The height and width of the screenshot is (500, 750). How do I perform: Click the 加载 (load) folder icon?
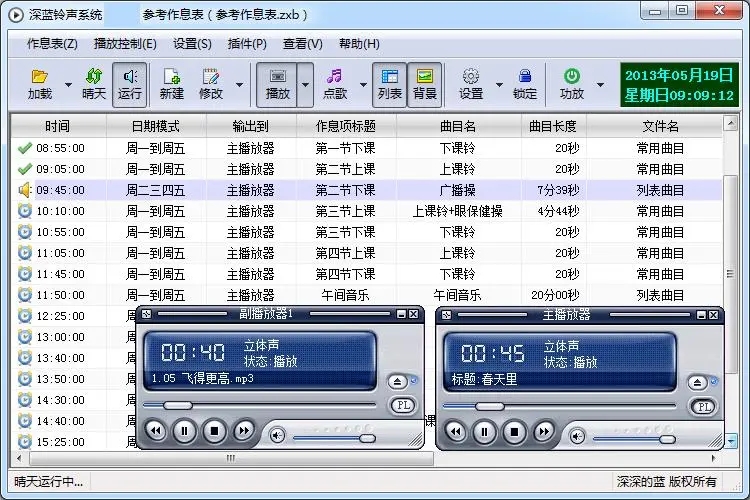[39, 77]
